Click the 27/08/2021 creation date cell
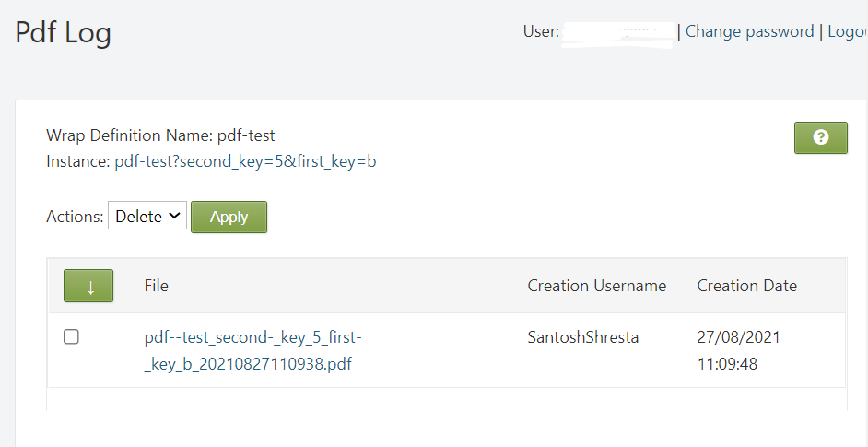 click(738, 337)
